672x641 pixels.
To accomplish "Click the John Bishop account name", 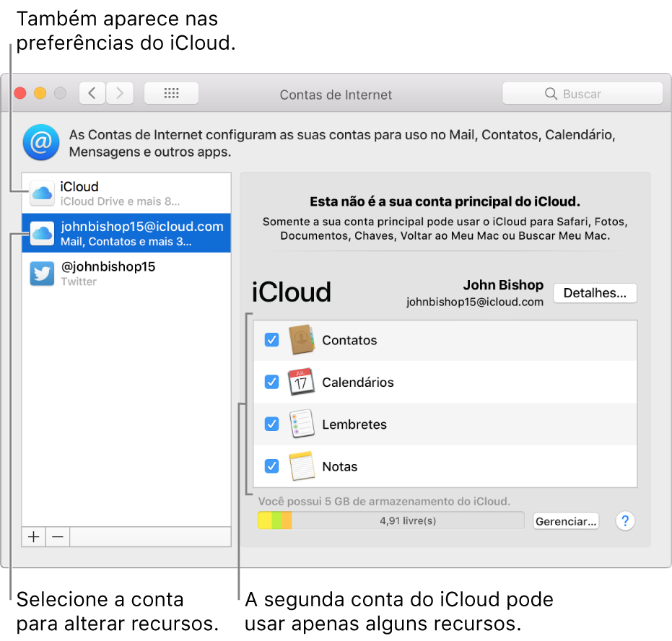I will [x=503, y=285].
